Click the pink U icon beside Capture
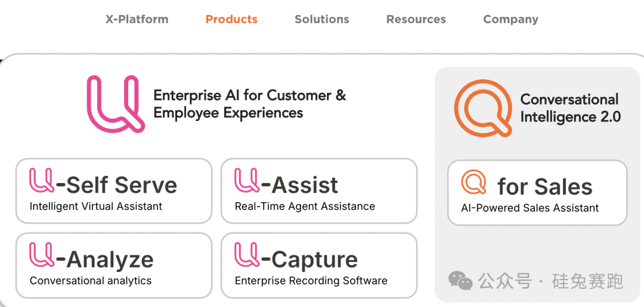The image size is (644, 307). [247, 255]
